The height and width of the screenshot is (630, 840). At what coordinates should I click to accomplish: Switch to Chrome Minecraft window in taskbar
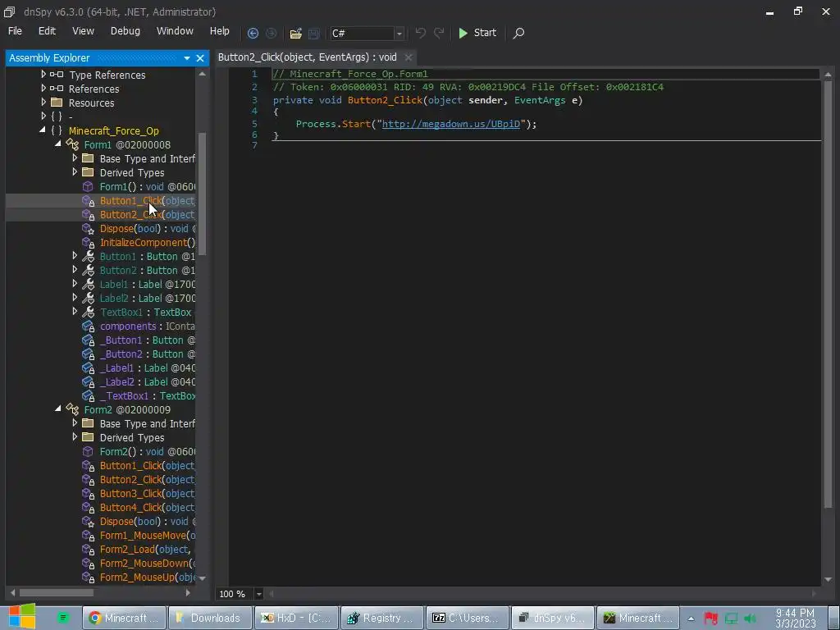(x=124, y=618)
